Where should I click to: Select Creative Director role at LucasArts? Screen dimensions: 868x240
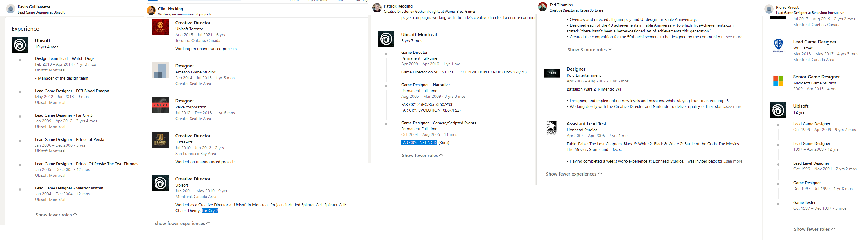coord(193,136)
